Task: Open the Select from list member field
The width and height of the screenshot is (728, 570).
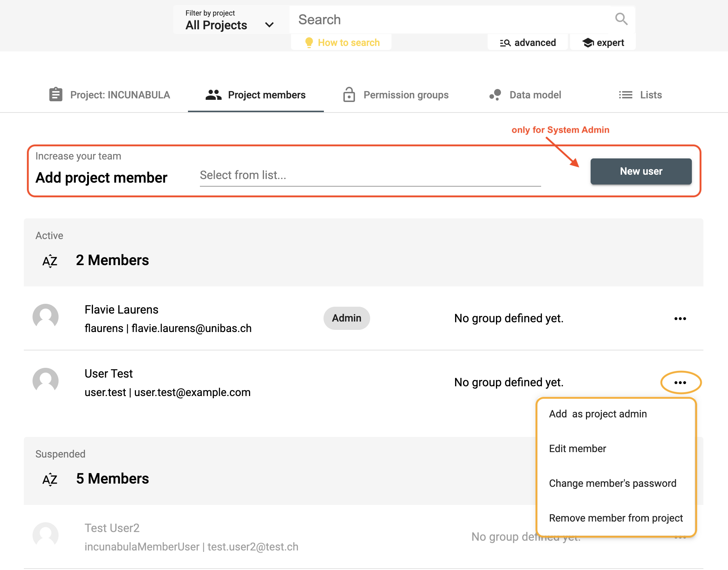Action: (370, 176)
